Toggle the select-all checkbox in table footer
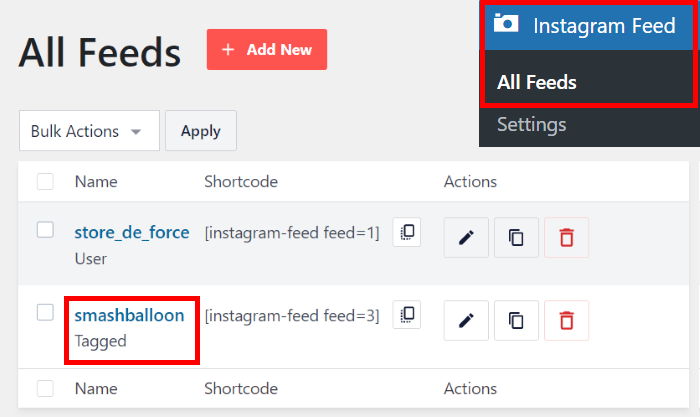The image size is (700, 417). [x=45, y=387]
